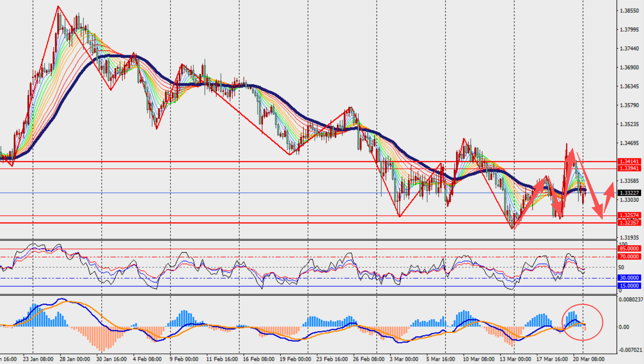Screen dimensions: 644x364
Task: Click the highest candle peak near 28 Jan
Action: coord(58,7)
